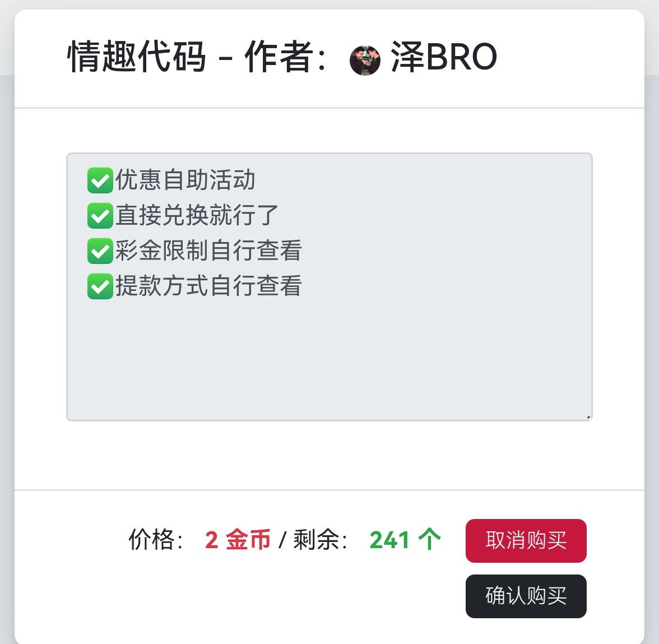Viewport: 659px width, 644px height.
Task: Click the green 241 个 remaining count
Action: coord(405,540)
